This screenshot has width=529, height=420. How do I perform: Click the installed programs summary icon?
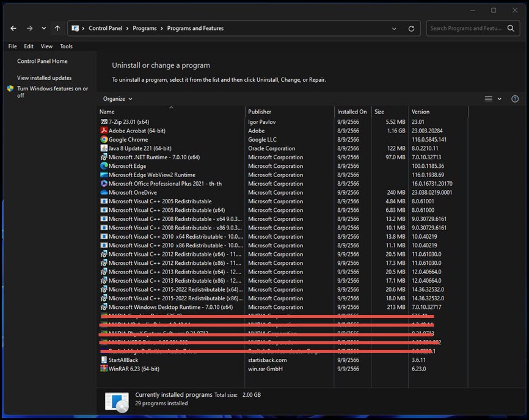coord(117,402)
